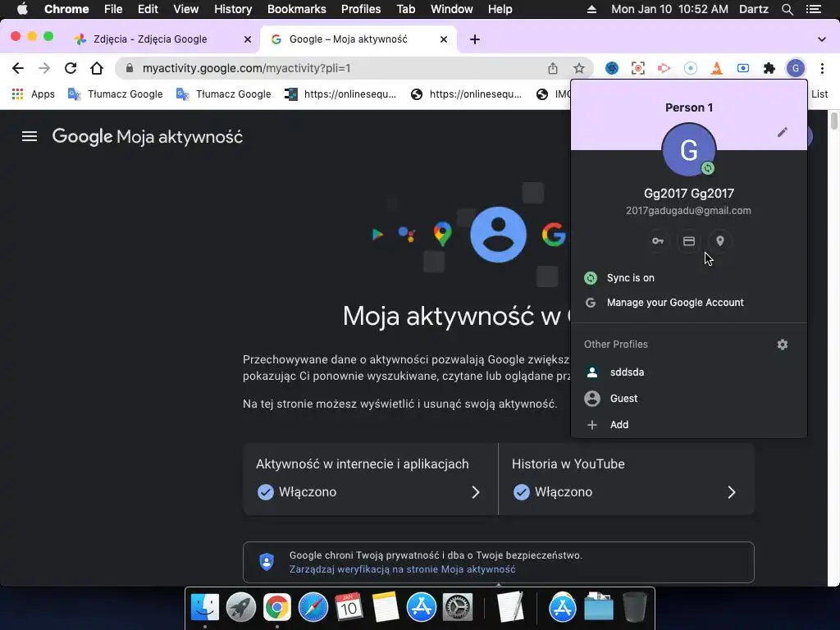Click Zarządzaj weryfikacją na stronie Moja aktywność link
840x630 pixels.
coord(402,569)
